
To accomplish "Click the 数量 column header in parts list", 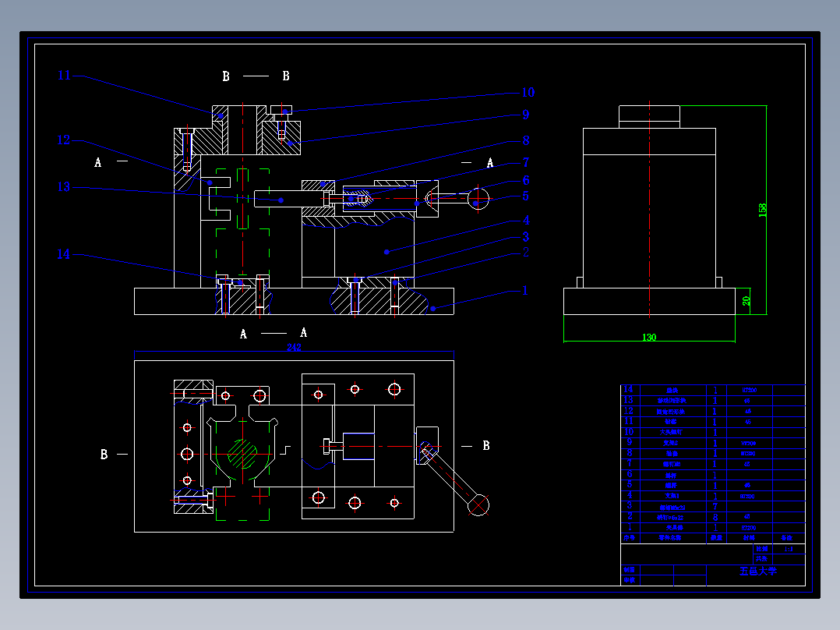I will [716, 538].
